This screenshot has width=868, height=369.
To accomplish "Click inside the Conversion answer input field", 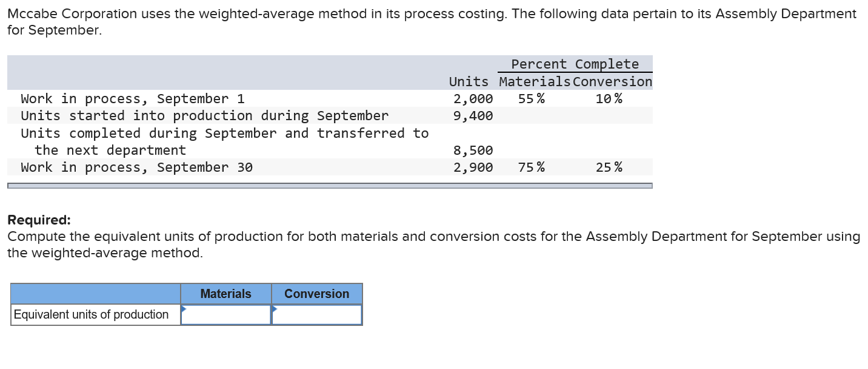I will tap(318, 314).
